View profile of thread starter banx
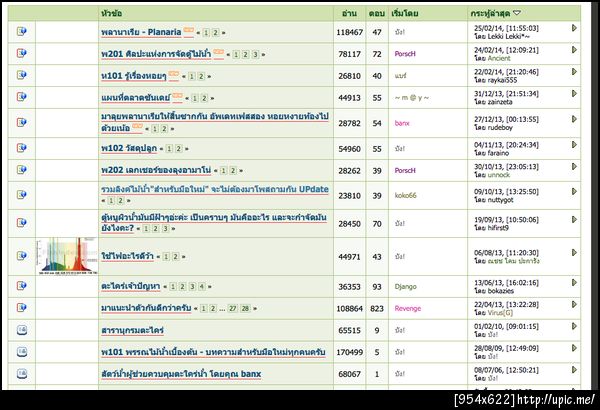 point(402,123)
